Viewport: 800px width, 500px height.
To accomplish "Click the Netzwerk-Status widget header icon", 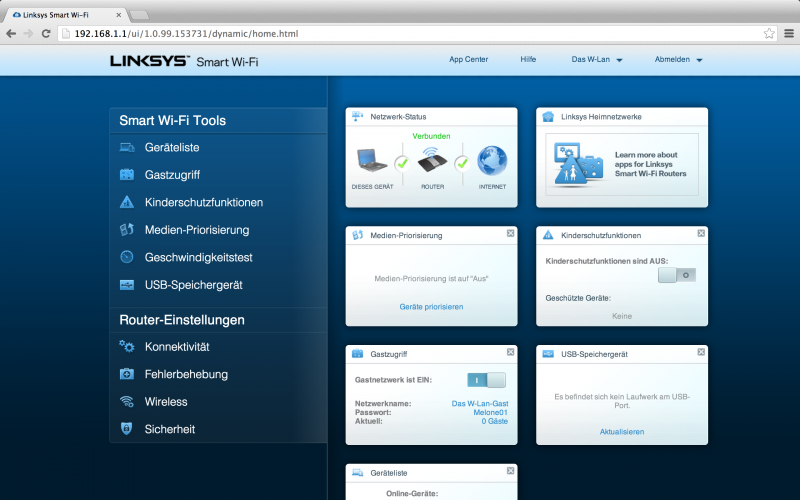I will click(x=357, y=117).
